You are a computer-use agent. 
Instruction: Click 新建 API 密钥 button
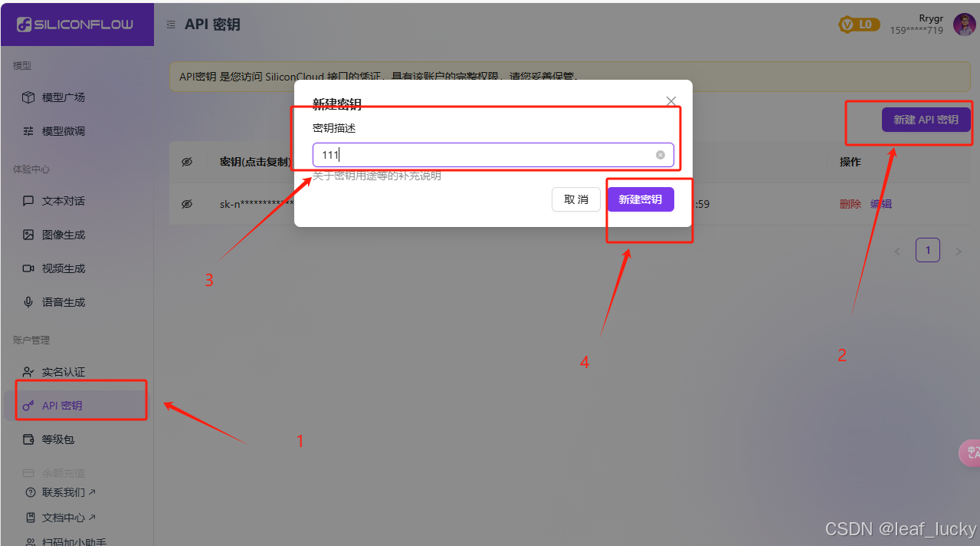click(926, 120)
